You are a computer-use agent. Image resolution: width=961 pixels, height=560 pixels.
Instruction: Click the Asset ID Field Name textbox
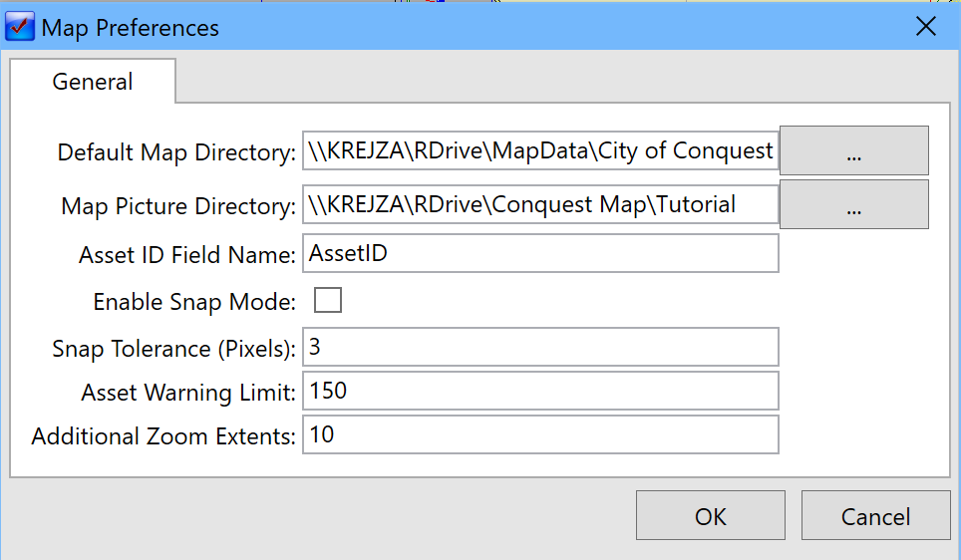tap(540, 253)
